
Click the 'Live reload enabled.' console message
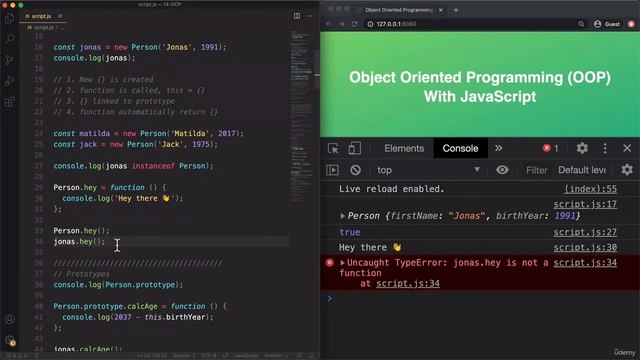[x=391, y=189]
